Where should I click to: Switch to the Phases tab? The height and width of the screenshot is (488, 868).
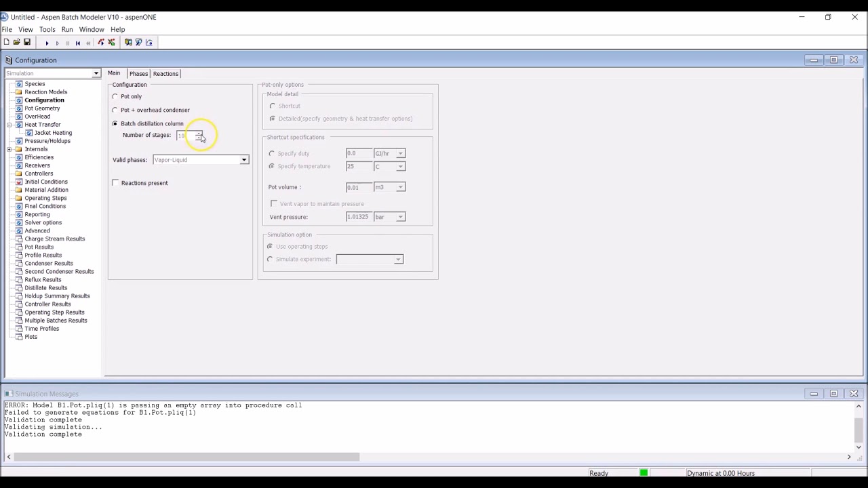[138, 73]
